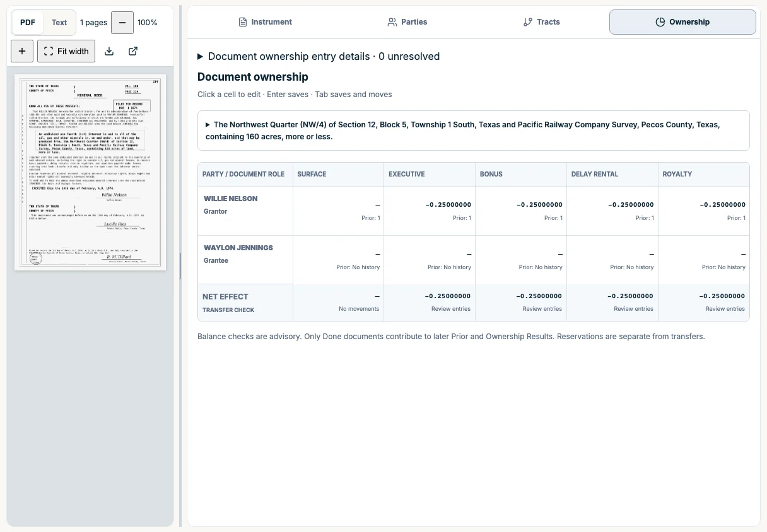Edit Willie Nelson's Surface cell
The width and height of the screenshot is (767, 532).
point(338,211)
